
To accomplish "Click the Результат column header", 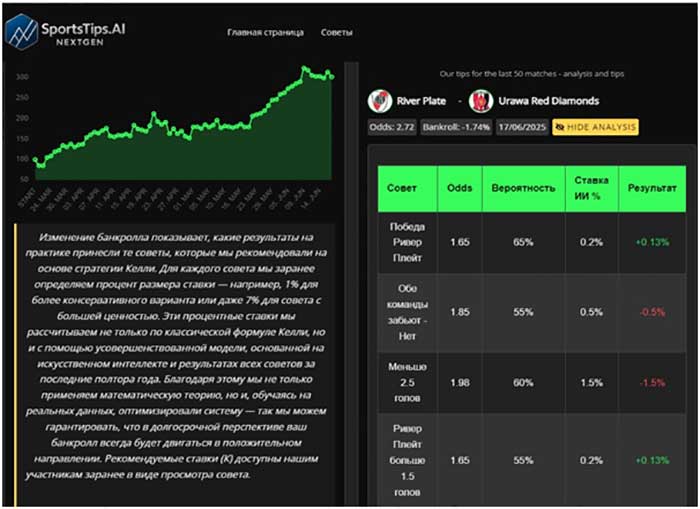I will click(x=651, y=188).
